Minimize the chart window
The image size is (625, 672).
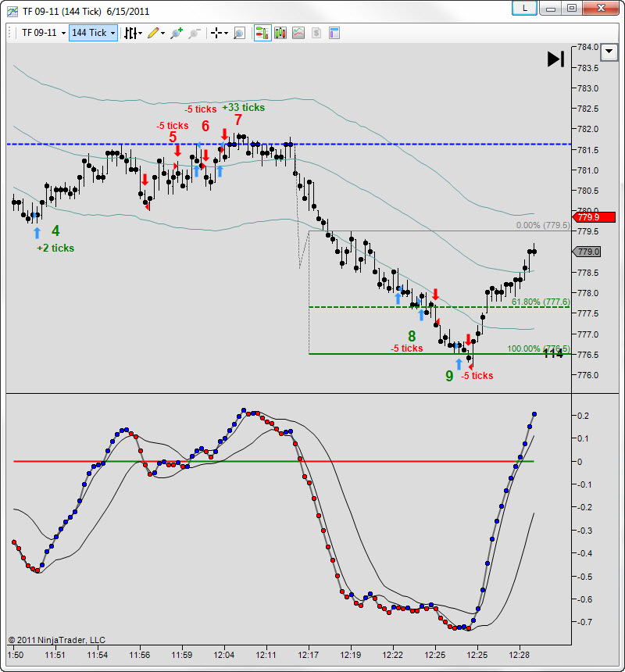point(552,8)
